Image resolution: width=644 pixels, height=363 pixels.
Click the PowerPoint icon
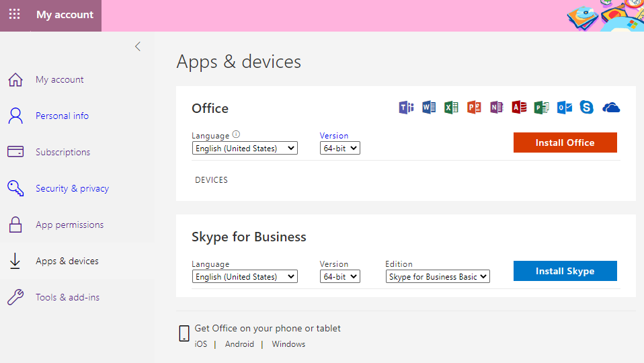point(474,108)
